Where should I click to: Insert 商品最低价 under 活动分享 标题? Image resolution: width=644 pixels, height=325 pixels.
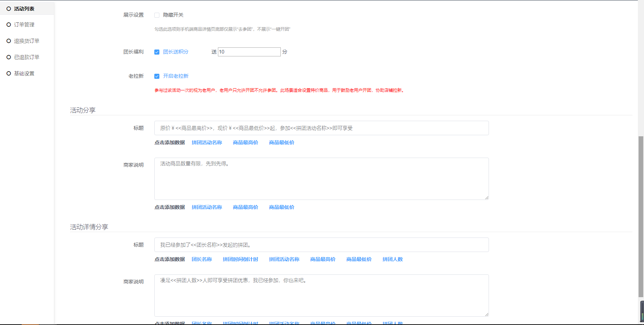pos(282,142)
